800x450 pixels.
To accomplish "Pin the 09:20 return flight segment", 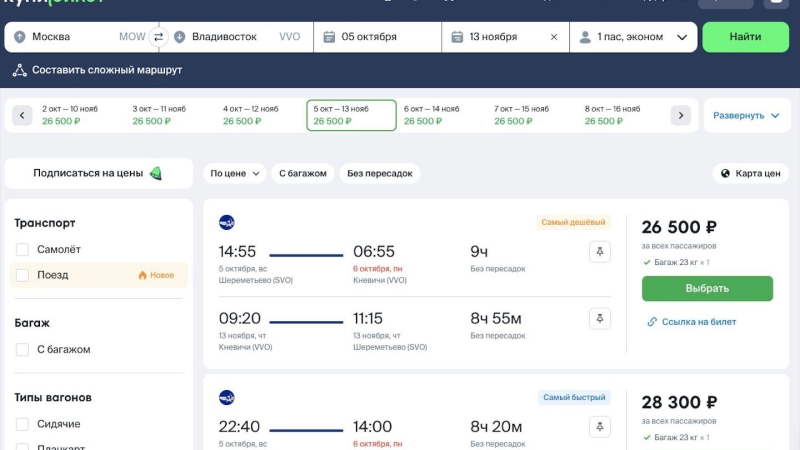I will click(600, 318).
